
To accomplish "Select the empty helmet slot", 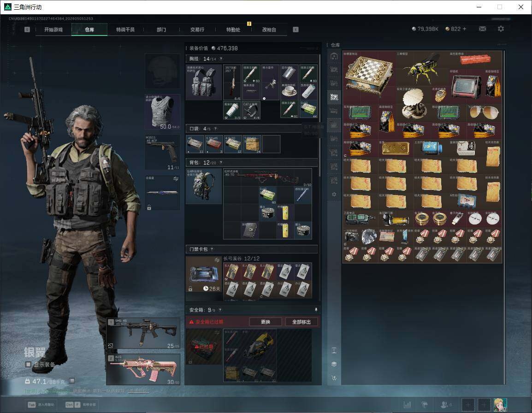I will pyautogui.click(x=163, y=71).
